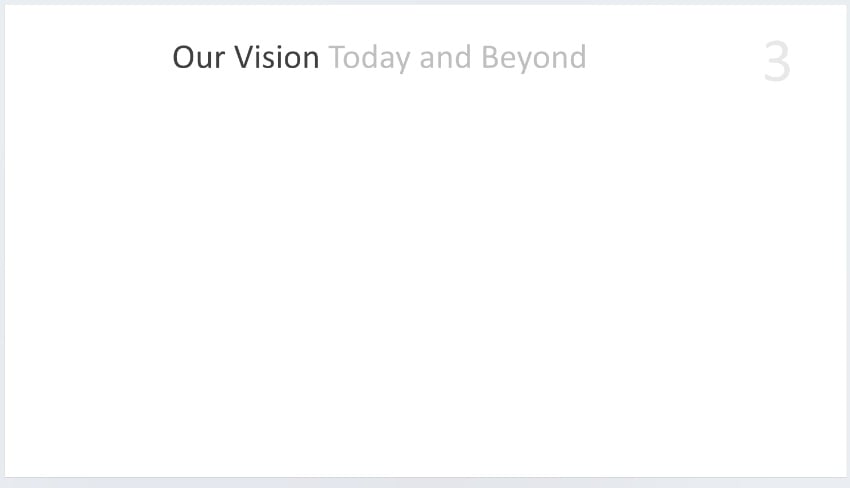Click the word "Our" in the slide title
Viewport: 850px width, 488px height.
point(197,58)
